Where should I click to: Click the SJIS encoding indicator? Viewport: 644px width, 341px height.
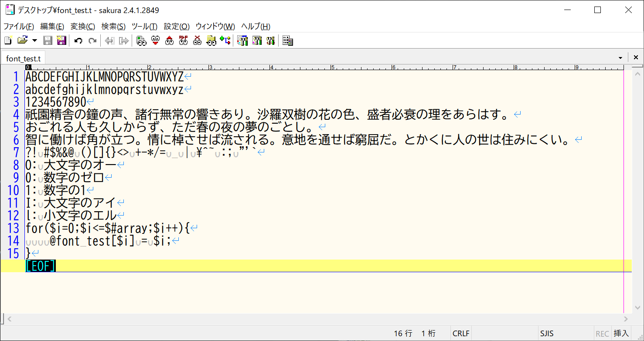[x=547, y=334]
